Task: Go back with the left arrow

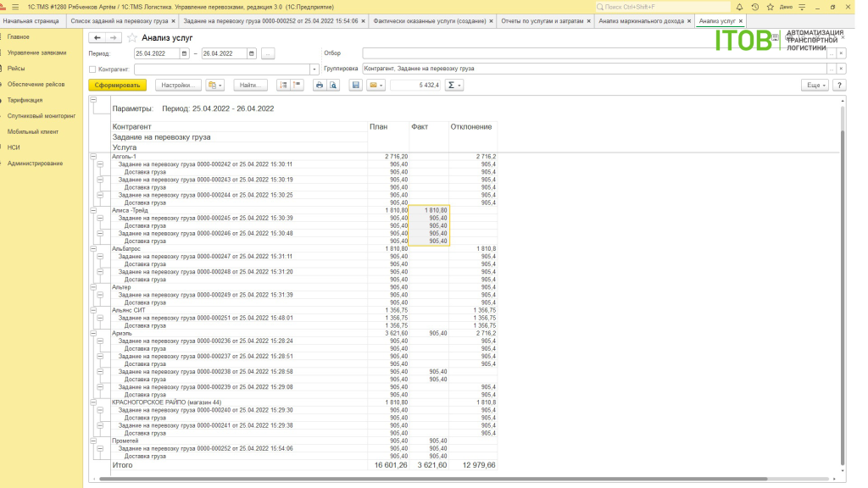Action: (97, 37)
